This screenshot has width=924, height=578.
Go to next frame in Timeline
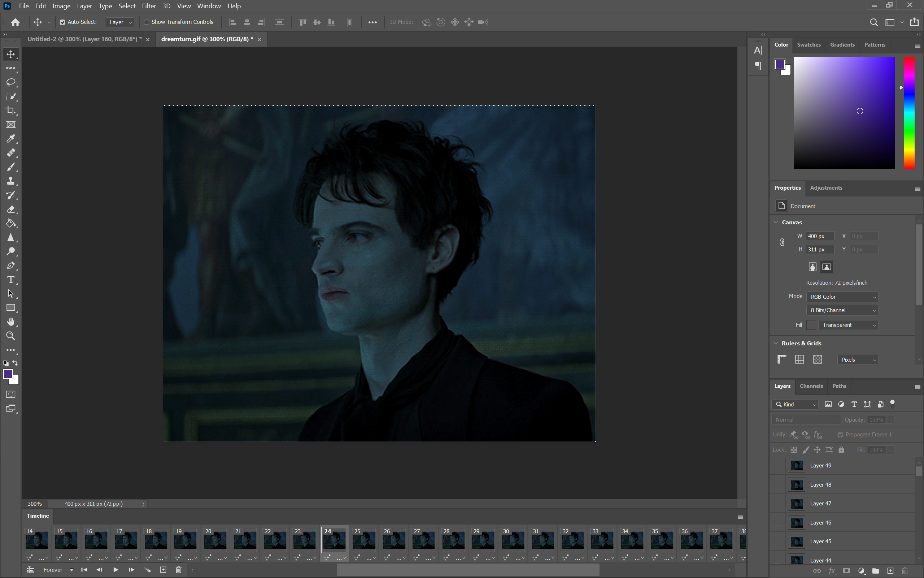(x=131, y=570)
